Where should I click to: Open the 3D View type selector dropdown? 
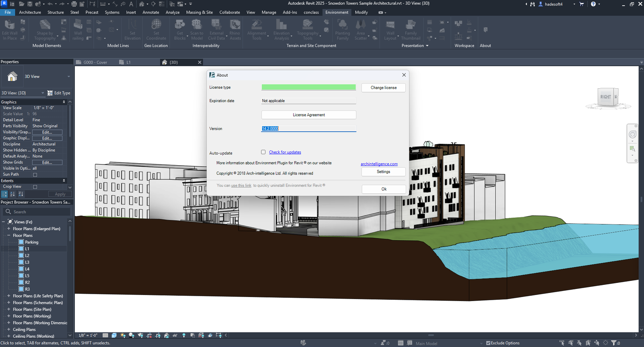pyautogui.click(x=68, y=77)
